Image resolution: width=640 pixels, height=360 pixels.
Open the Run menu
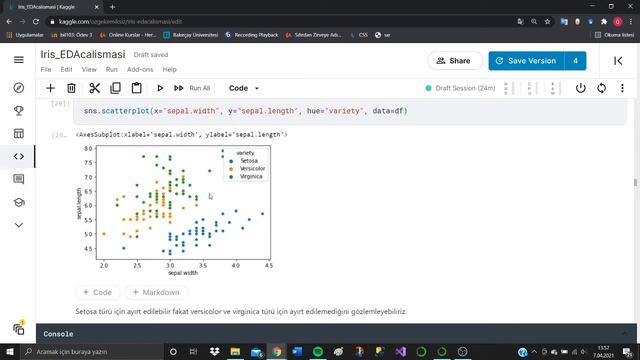[111, 69]
